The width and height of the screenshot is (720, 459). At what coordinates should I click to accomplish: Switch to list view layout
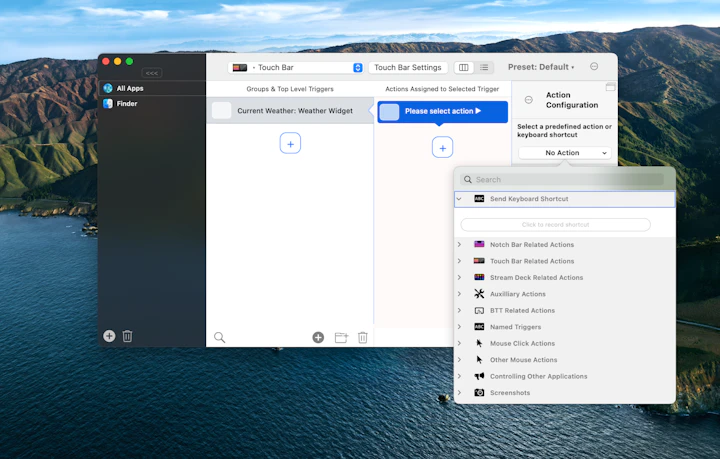[x=484, y=67]
